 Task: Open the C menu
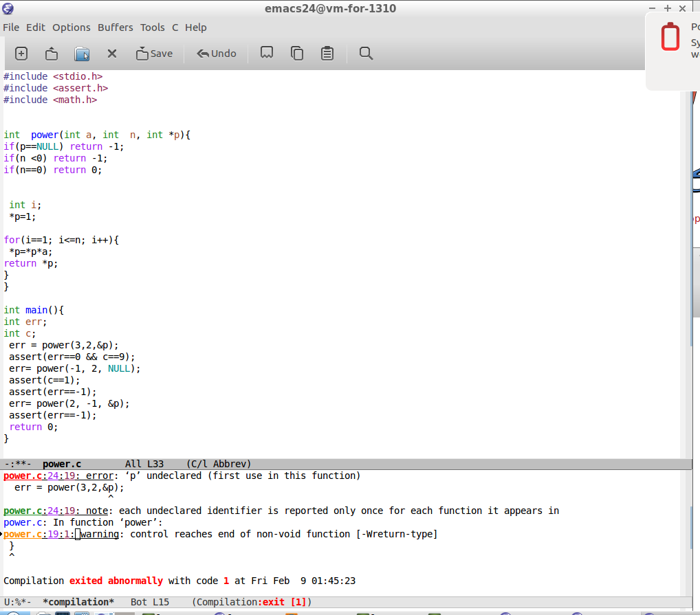175,27
